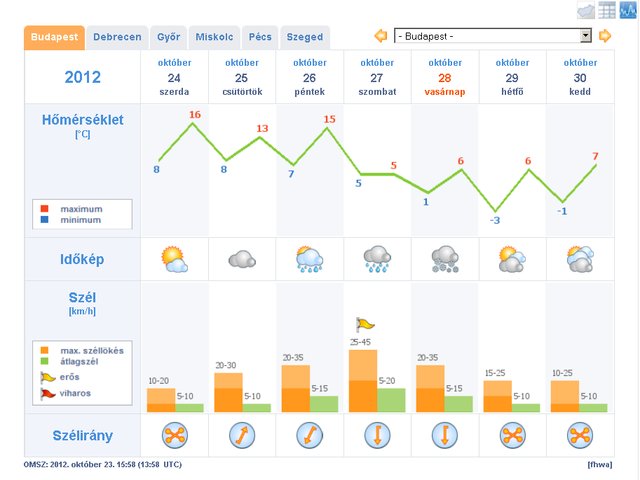Image resolution: width=640 pixels, height=480 pixels.
Task: Click the left orange previous-city arrow
Action: tap(381, 36)
